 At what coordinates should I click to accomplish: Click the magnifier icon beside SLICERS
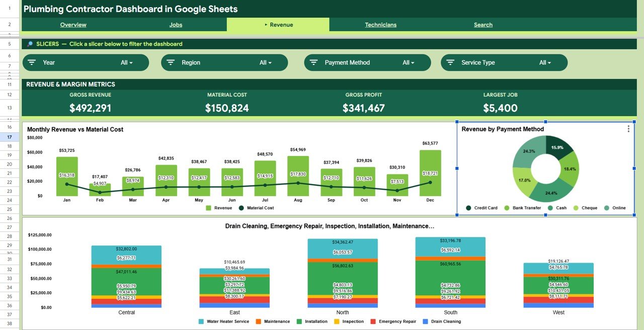pyautogui.click(x=30, y=44)
